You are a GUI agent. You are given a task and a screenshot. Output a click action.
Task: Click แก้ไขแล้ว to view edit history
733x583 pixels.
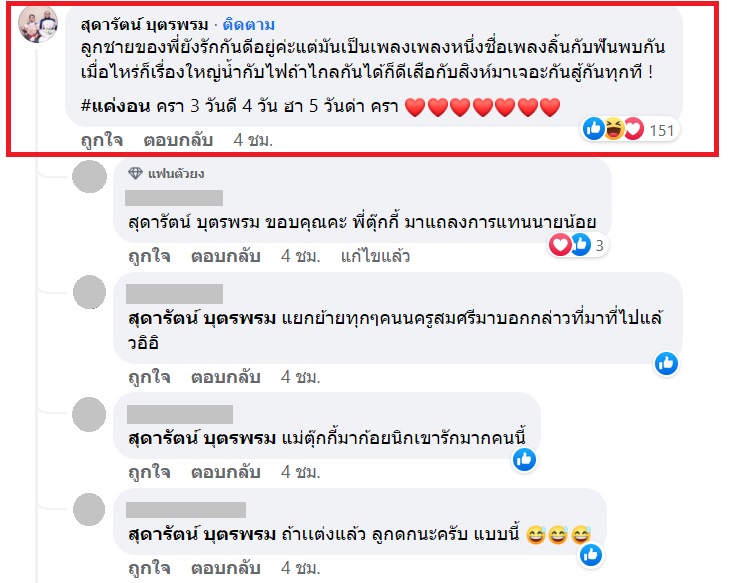point(375,256)
